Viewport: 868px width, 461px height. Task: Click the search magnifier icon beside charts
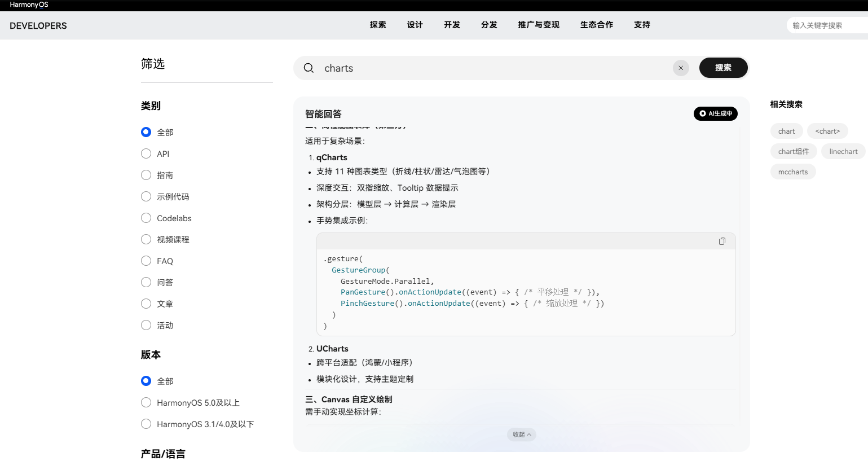pos(309,68)
